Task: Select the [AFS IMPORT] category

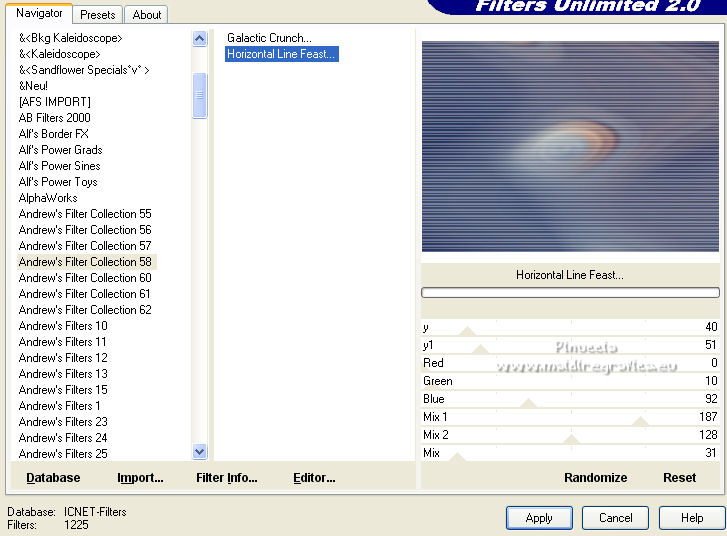Action: [55, 102]
